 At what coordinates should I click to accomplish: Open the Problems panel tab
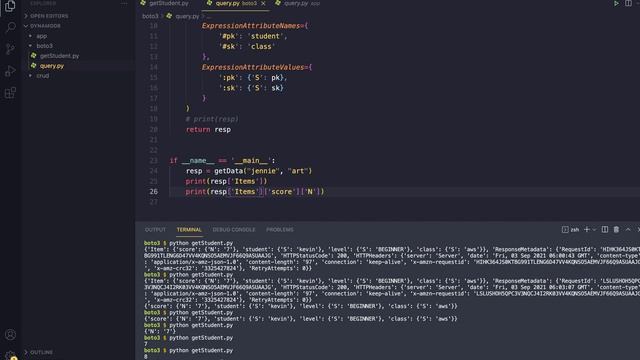point(280,230)
